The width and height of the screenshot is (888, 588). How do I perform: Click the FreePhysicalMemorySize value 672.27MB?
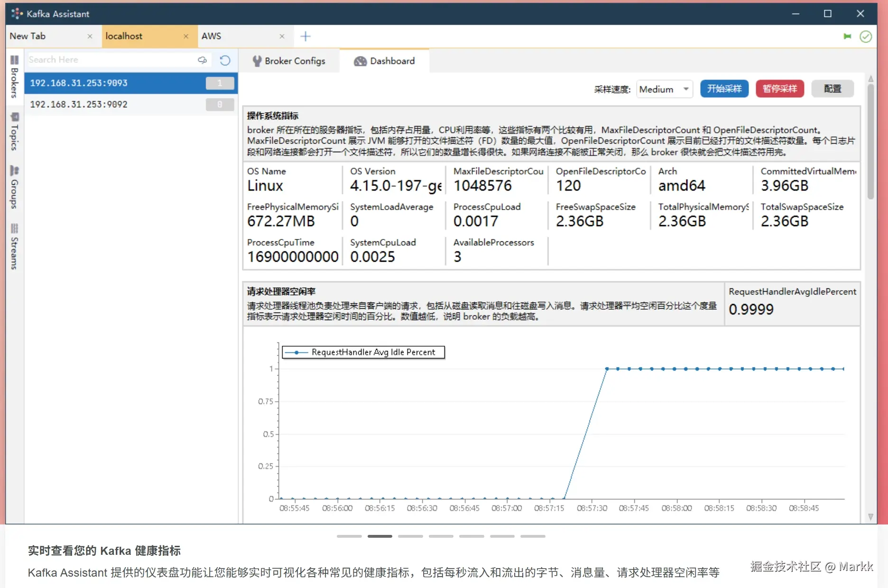click(x=281, y=221)
